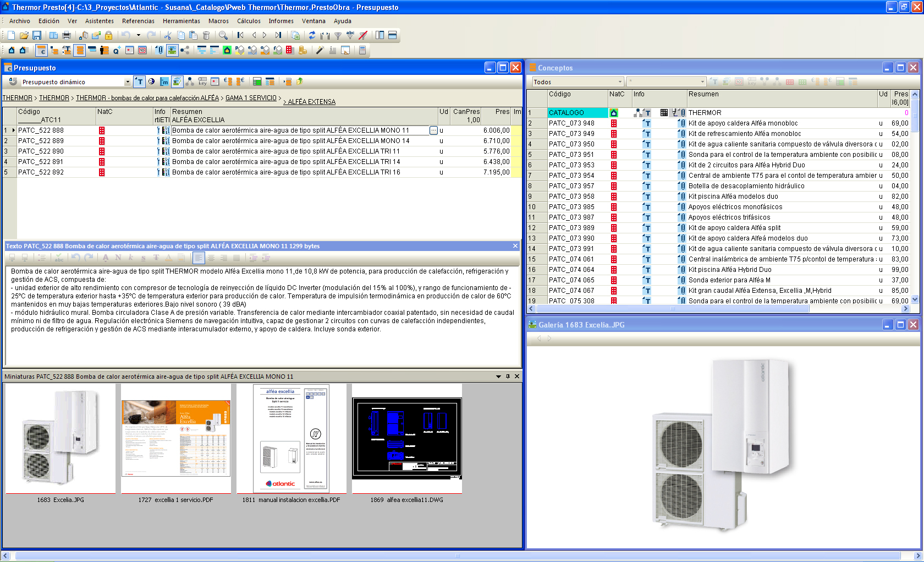Select 'CATALOGO' cell in Conceptos
This screenshot has height=562, width=924.
(577, 113)
